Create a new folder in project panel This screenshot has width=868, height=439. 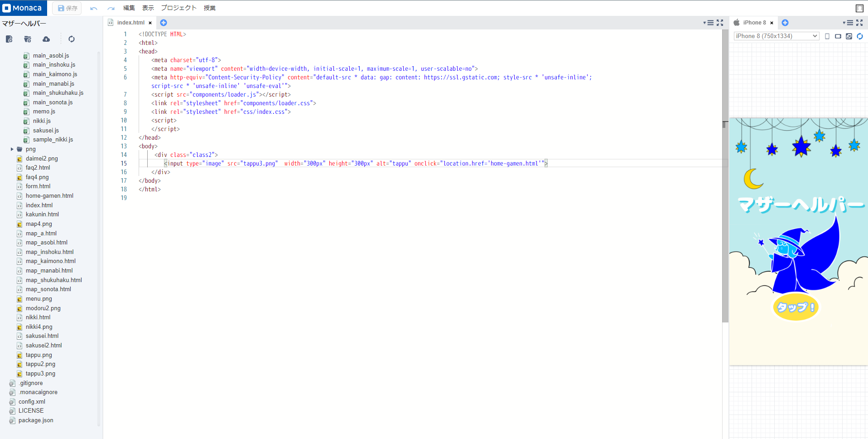pos(28,39)
